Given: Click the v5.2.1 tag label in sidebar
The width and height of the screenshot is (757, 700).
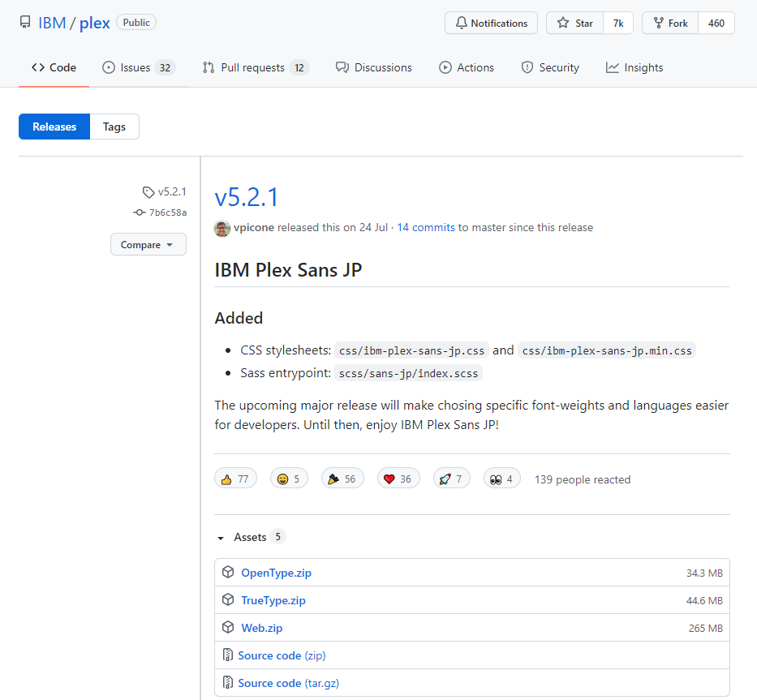Looking at the screenshot, I should [x=165, y=192].
